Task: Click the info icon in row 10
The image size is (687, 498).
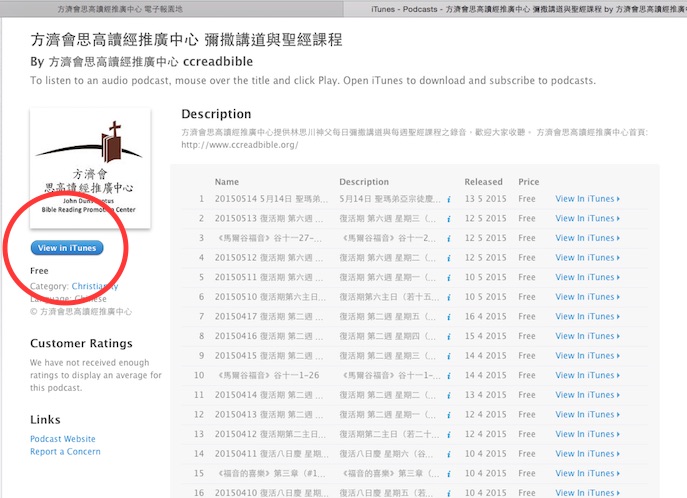Action: coord(449,376)
